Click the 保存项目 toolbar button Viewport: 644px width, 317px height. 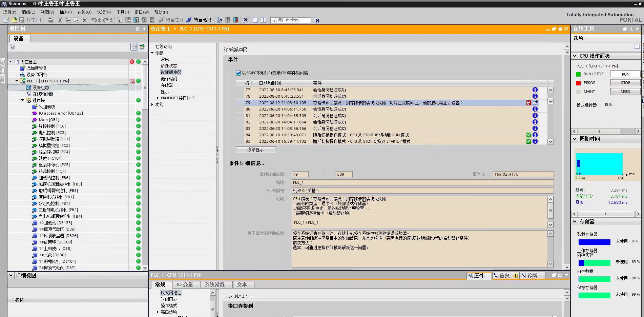[x=32, y=20]
